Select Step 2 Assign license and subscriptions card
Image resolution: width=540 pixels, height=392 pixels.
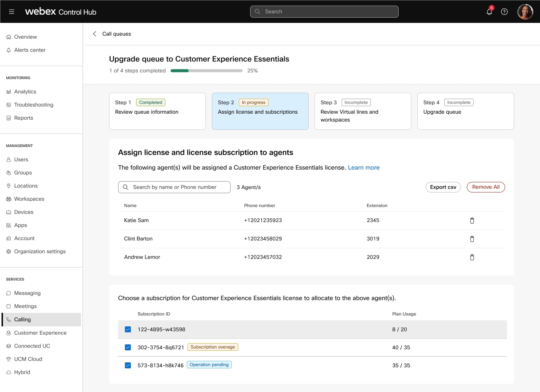pyautogui.click(x=260, y=111)
